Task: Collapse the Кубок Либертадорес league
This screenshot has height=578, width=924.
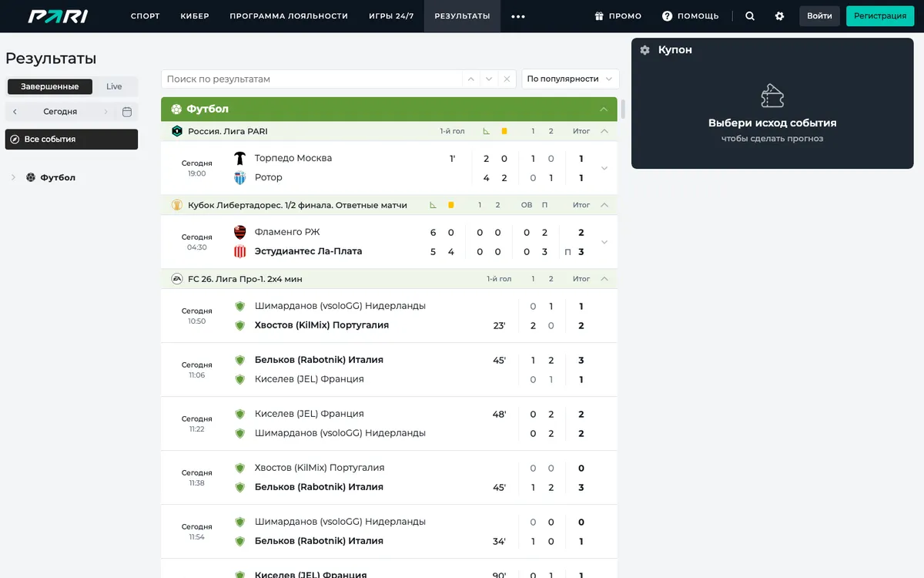Action: [604, 205]
